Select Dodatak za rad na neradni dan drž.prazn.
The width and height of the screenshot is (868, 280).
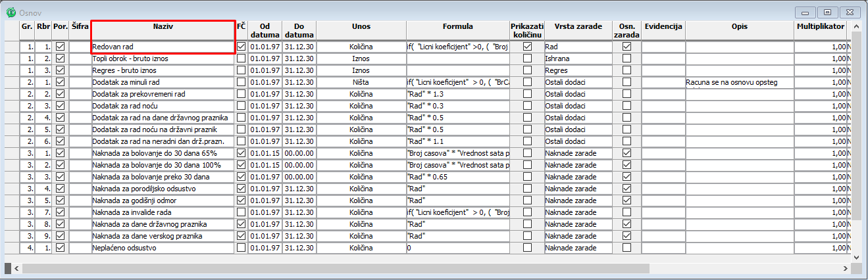click(x=163, y=141)
